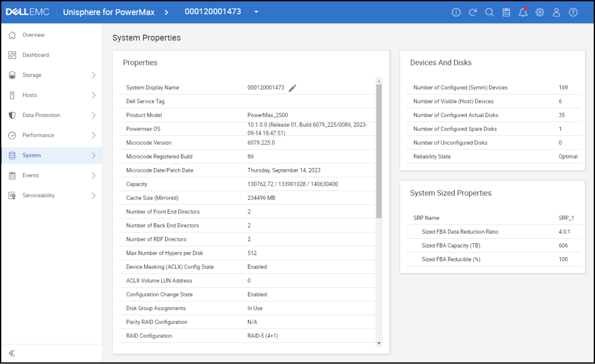Click the refresh icon in header
Viewport: 595px width, 364px height.
click(473, 12)
